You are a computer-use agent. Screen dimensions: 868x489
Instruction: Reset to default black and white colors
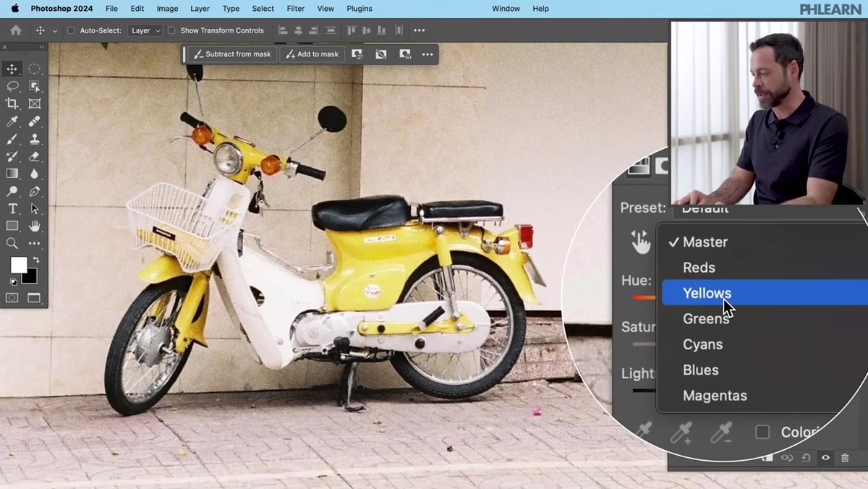13,281
